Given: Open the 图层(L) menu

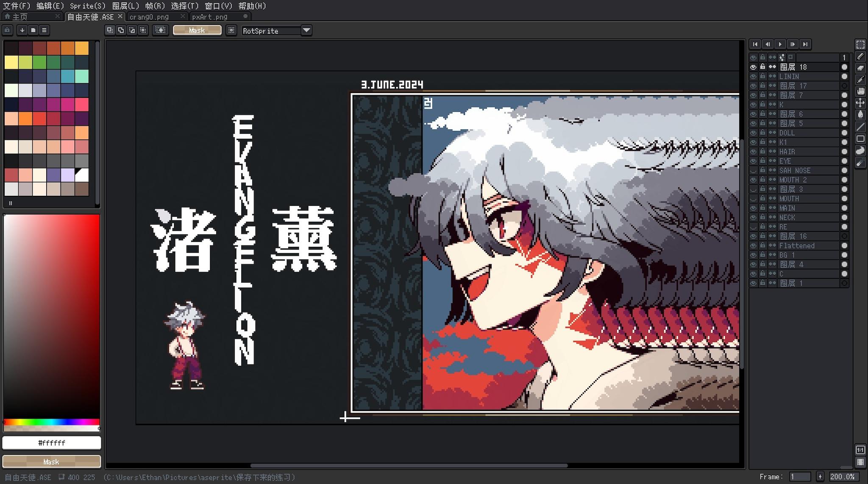Looking at the screenshot, I should point(125,6).
